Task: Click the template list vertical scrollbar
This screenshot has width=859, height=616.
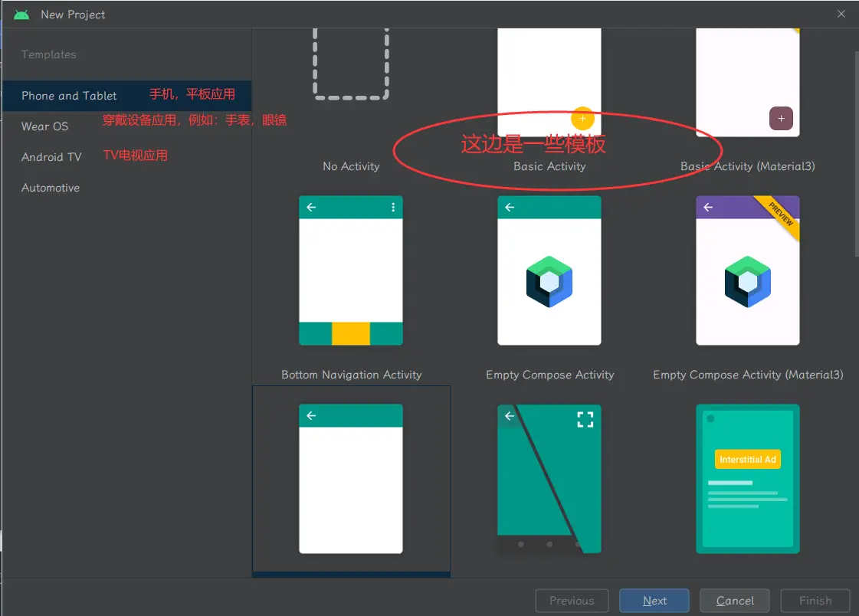Action: coord(856,153)
